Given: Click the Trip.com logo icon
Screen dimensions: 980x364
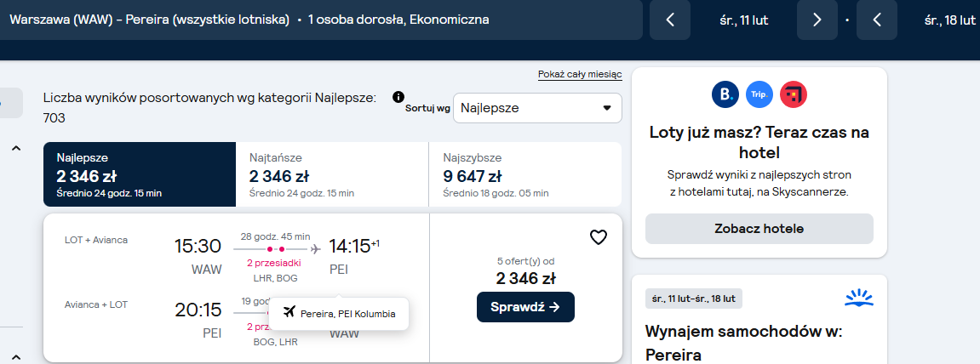Looking at the screenshot, I should 759,95.
